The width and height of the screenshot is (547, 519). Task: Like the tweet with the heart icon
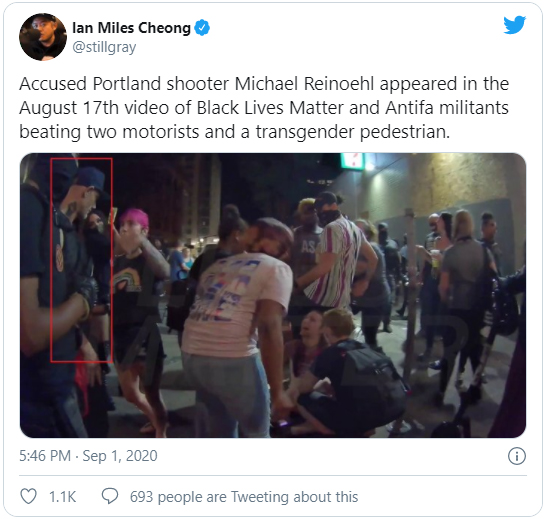(29, 496)
